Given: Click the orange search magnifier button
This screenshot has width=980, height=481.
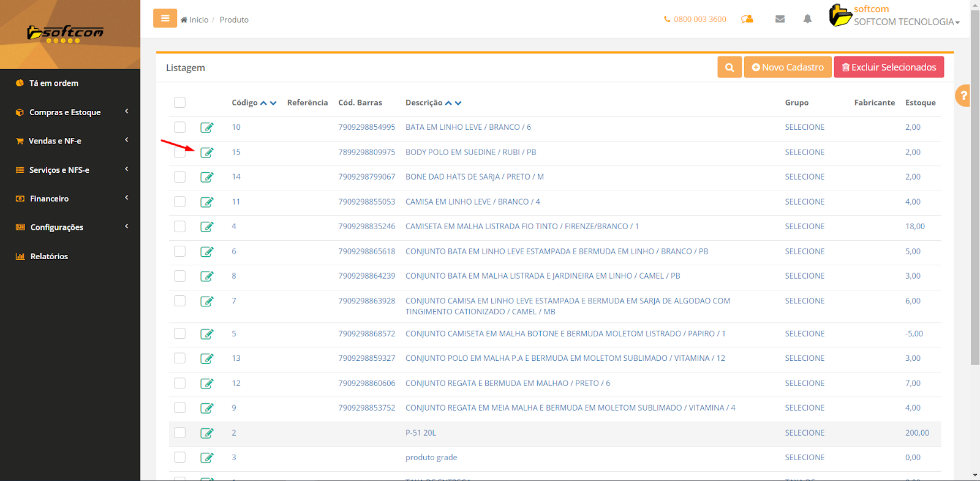Looking at the screenshot, I should pyautogui.click(x=729, y=67).
